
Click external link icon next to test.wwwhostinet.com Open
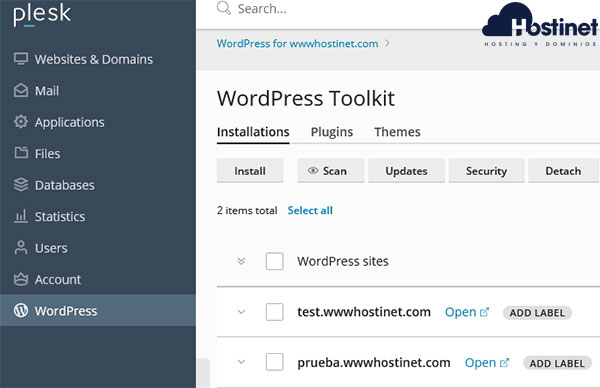(x=484, y=312)
